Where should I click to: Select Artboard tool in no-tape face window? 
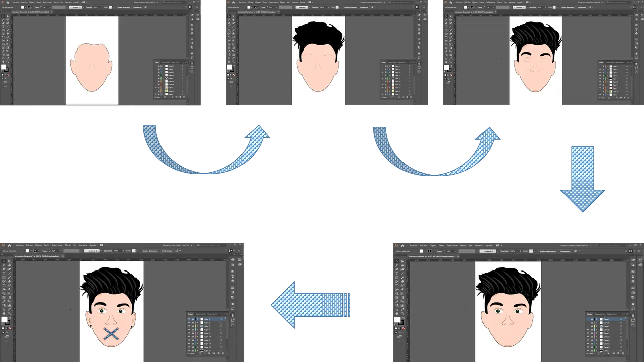coord(397,310)
